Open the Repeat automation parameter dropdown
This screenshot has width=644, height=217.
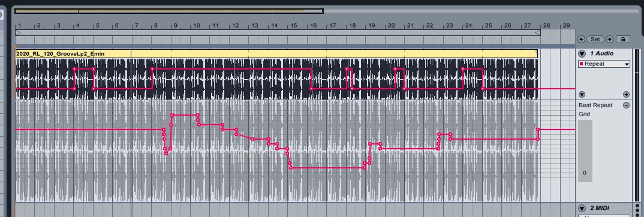point(604,64)
